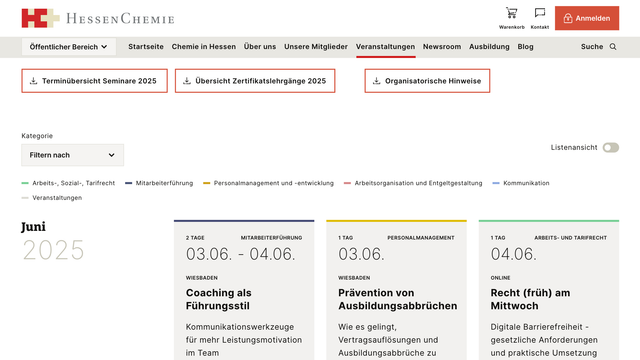Select the Veranstaltungen menu item
The image size is (640, 360).
click(x=385, y=47)
